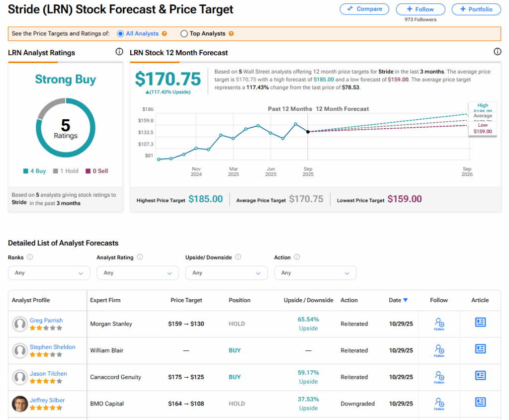
Task: Open Jeffrey Silber's article icon
Action: pyautogui.click(x=480, y=402)
